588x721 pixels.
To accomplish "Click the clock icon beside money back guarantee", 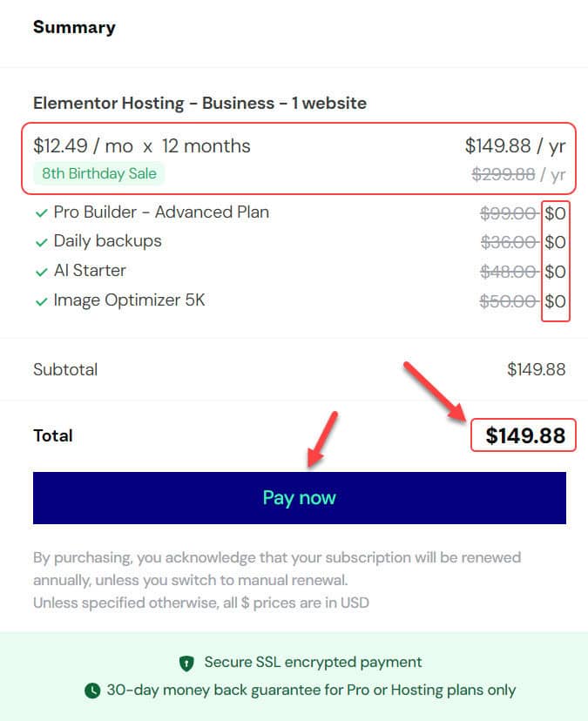I will point(92,691).
